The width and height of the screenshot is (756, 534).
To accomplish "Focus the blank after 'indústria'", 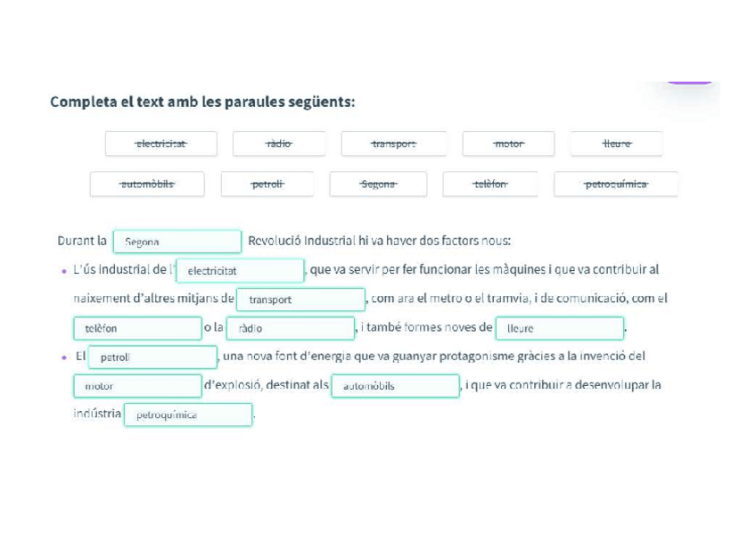I will (188, 415).
